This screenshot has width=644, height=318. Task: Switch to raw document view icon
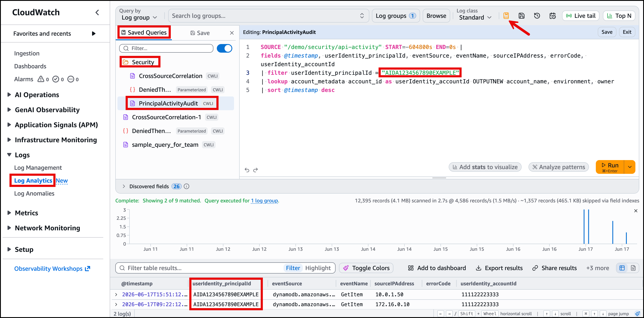click(633, 268)
